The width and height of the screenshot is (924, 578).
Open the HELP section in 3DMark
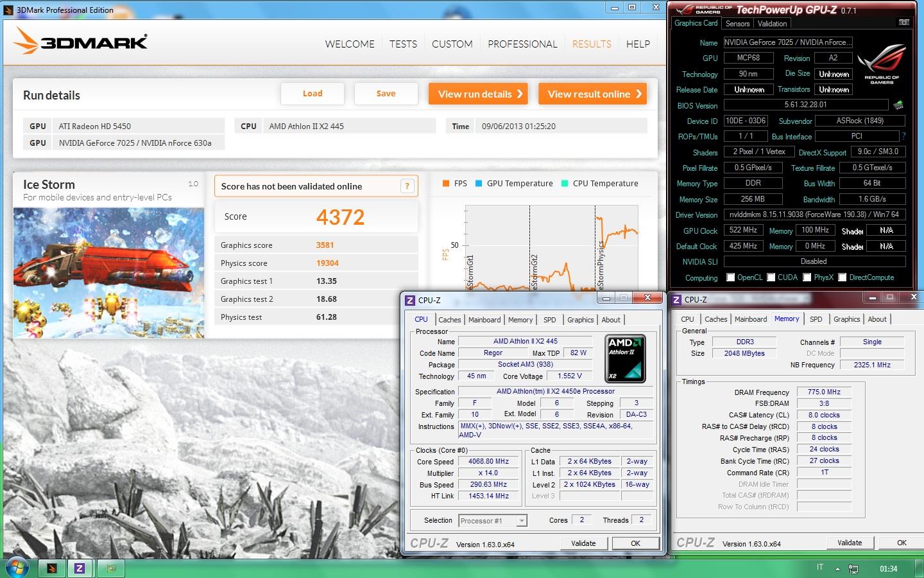point(638,44)
